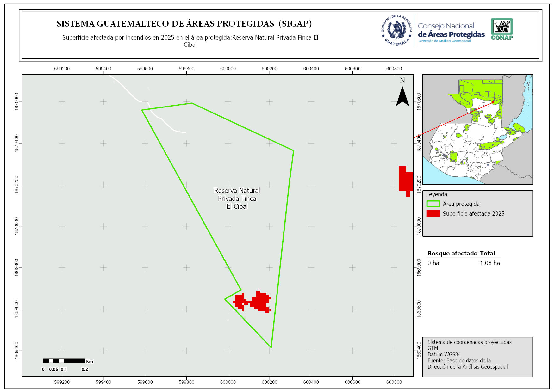Select the 0 ha bosque afectado value
The width and height of the screenshot is (555, 392).
coord(433,263)
